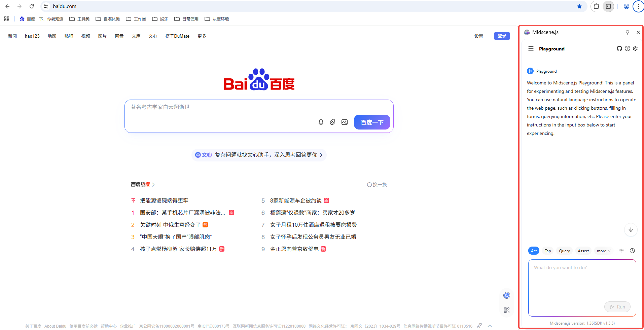Screen dimensions: 644x330
Task: Open Midscene GitHub repository icon
Action: point(619,48)
